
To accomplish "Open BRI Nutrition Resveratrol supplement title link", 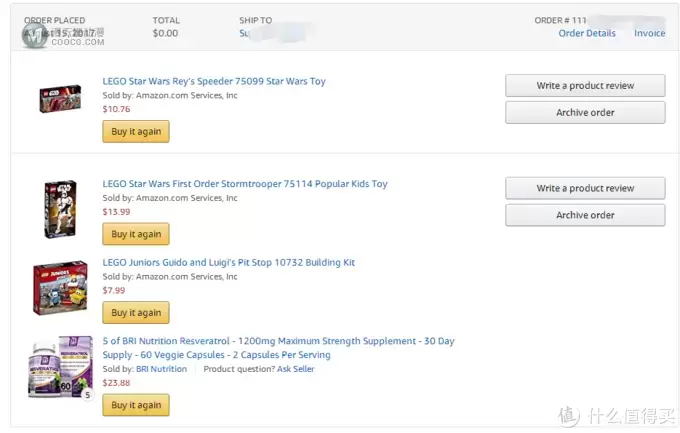I will click(278, 348).
